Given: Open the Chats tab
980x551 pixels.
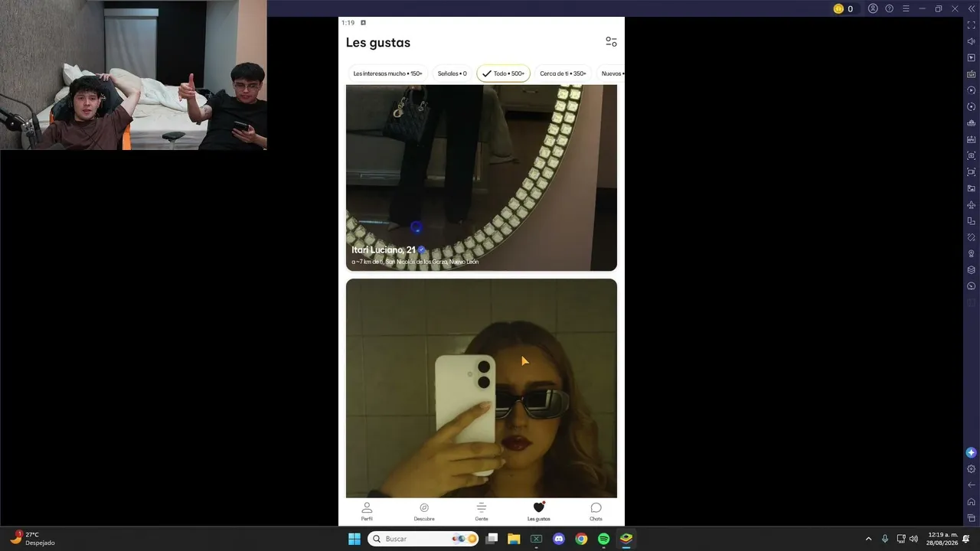Looking at the screenshot, I should coord(596,511).
